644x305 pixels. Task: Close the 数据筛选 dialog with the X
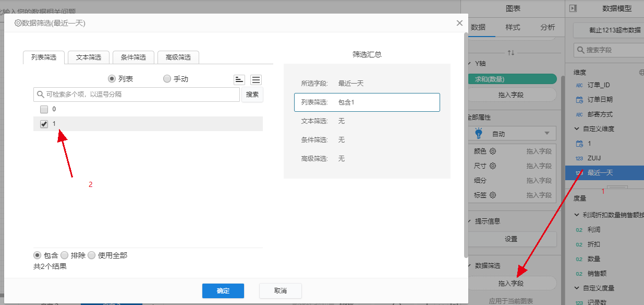[459, 23]
